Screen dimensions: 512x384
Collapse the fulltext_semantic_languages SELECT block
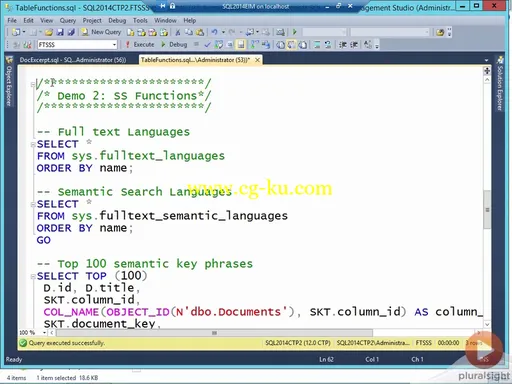(x=33, y=205)
